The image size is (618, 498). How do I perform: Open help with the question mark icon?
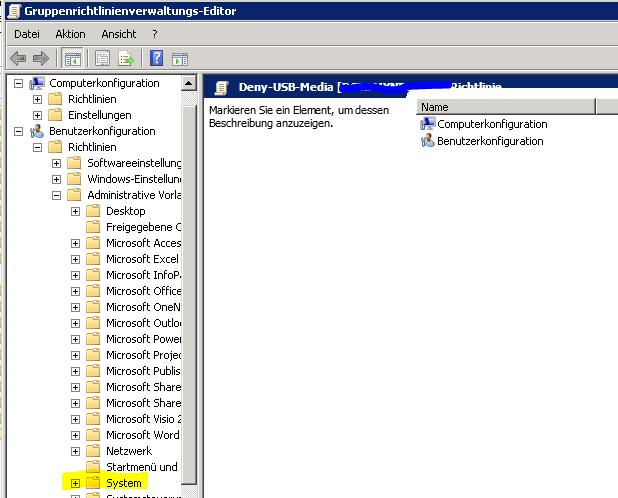pyautogui.click(x=157, y=58)
